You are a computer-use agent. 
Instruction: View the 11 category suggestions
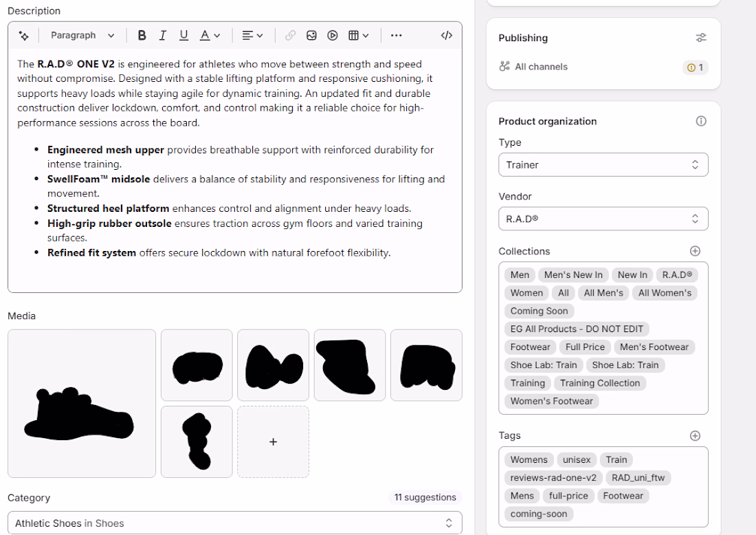(425, 497)
